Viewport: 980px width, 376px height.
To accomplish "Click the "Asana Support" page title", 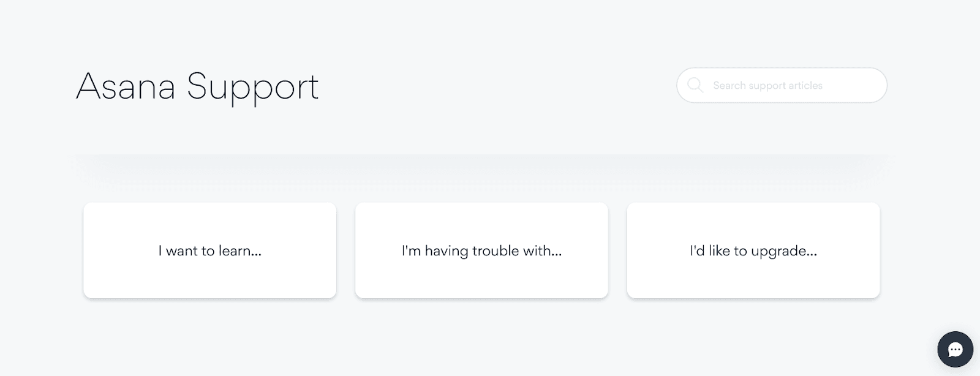I will [197, 86].
